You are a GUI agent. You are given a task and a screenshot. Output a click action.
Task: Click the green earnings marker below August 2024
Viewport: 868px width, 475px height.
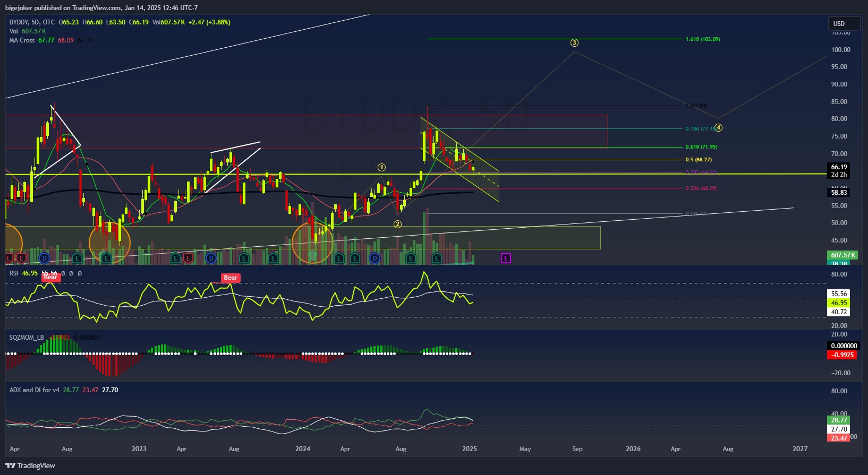click(x=411, y=258)
